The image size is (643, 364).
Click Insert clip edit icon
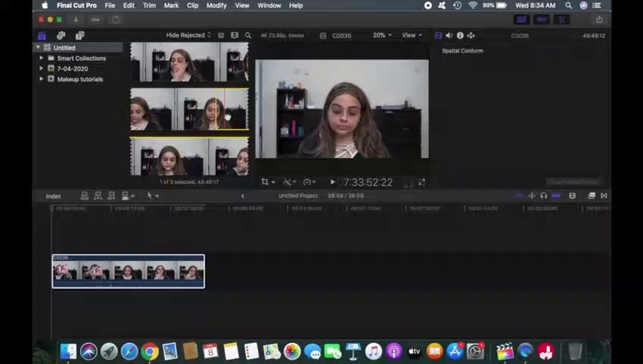(98, 196)
